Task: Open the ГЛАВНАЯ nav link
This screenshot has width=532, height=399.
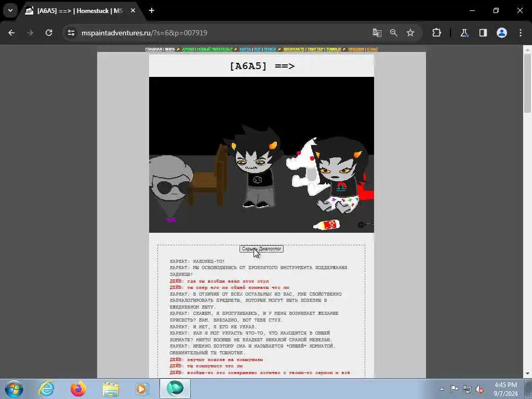Action: point(154,49)
